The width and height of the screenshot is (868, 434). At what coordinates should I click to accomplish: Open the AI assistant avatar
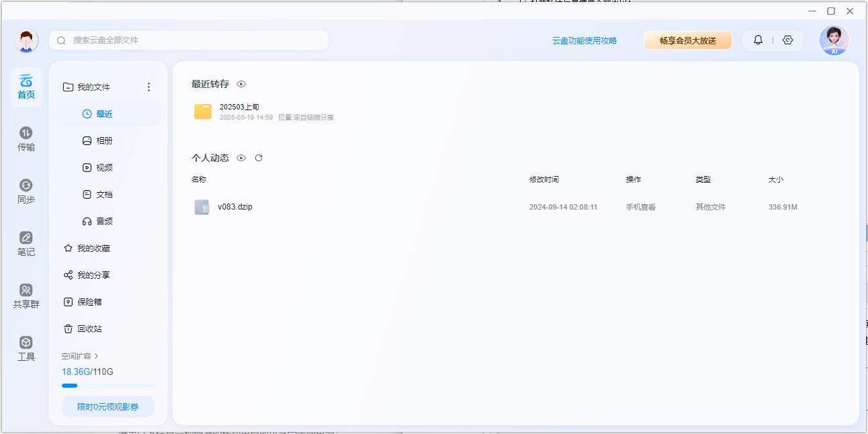tap(834, 40)
